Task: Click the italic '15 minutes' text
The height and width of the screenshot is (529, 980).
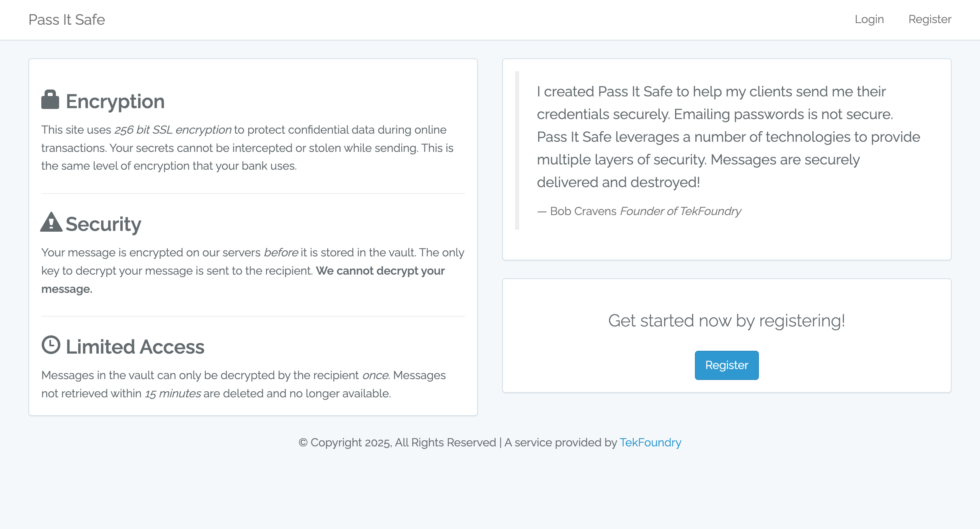Action: [173, 393]
